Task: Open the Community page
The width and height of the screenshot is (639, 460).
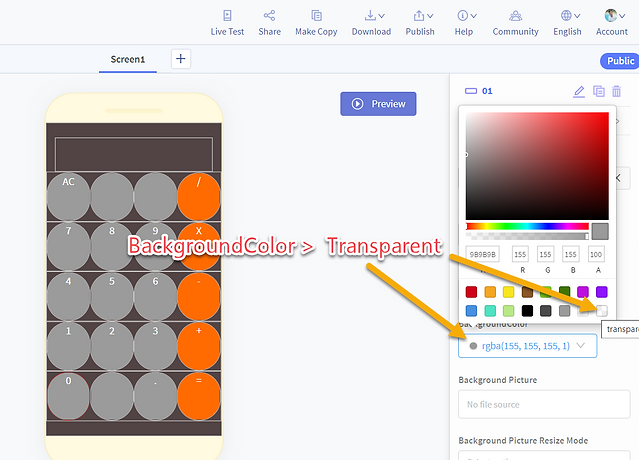Action: 515,23
